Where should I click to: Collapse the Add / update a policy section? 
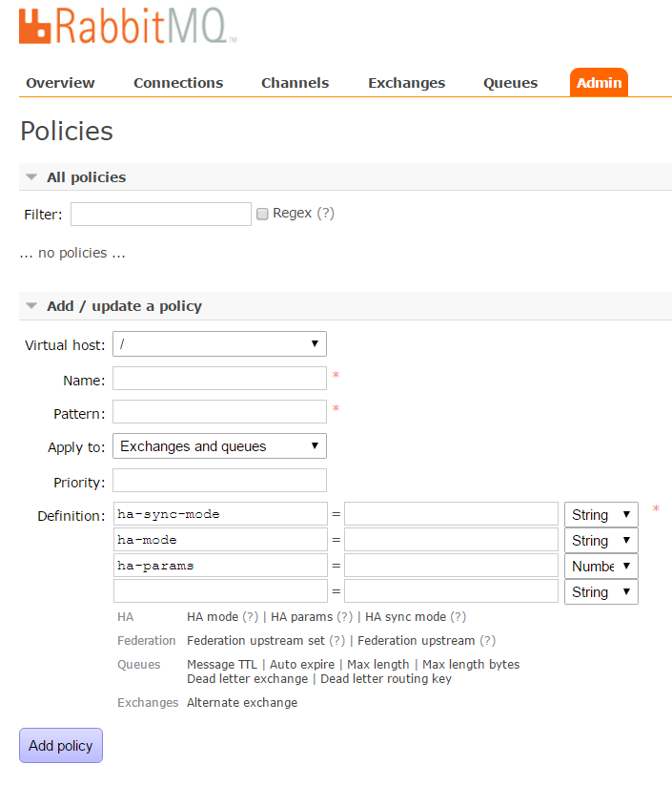(x=31, y=306)
